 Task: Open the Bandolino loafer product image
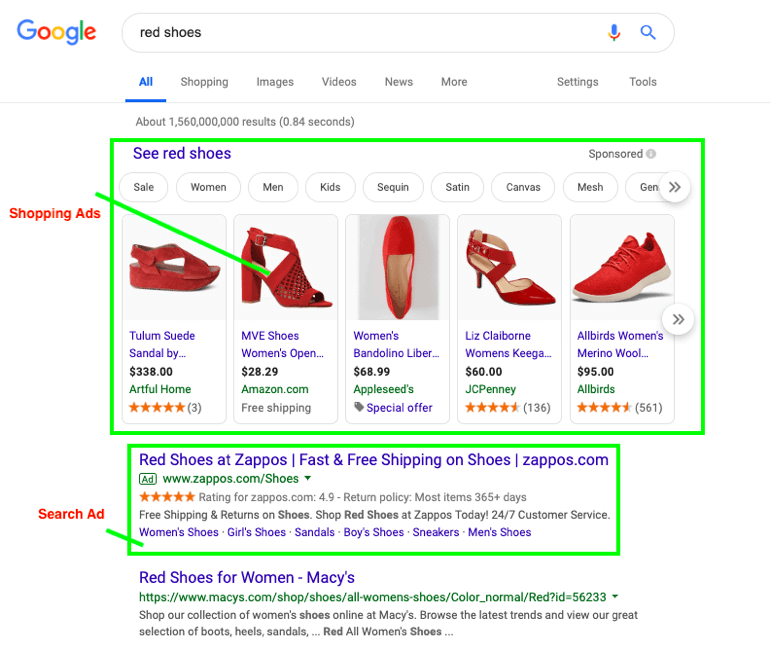pos(398,268)
